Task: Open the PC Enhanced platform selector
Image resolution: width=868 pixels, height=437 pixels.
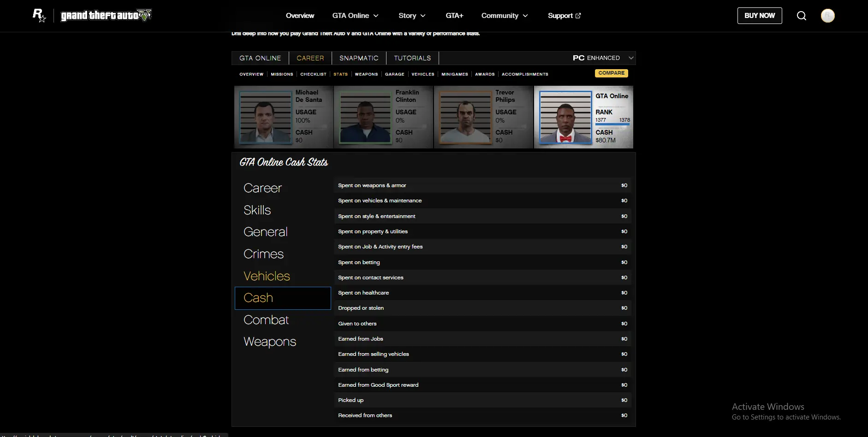Action: click(603, 58)
